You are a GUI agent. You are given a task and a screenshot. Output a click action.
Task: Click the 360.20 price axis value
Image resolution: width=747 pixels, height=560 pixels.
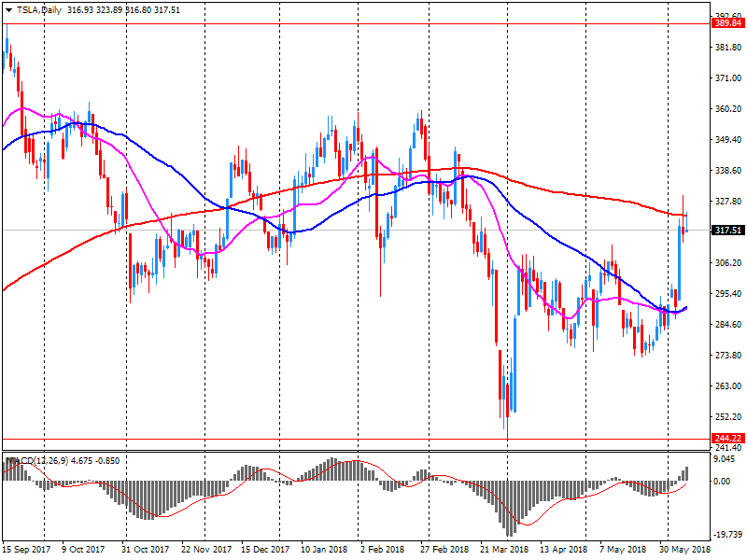pyautogui.click(x=726, y=109)
